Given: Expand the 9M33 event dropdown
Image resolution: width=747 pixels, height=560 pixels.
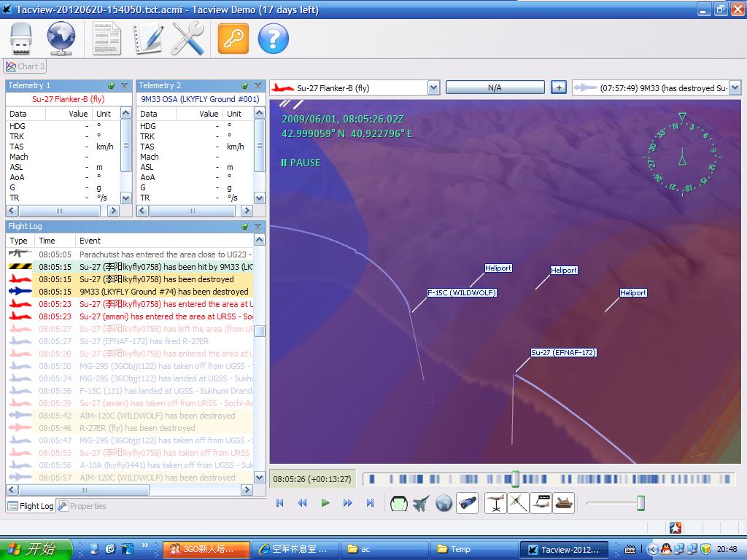Looking at the screenshot, I should 735,87.
